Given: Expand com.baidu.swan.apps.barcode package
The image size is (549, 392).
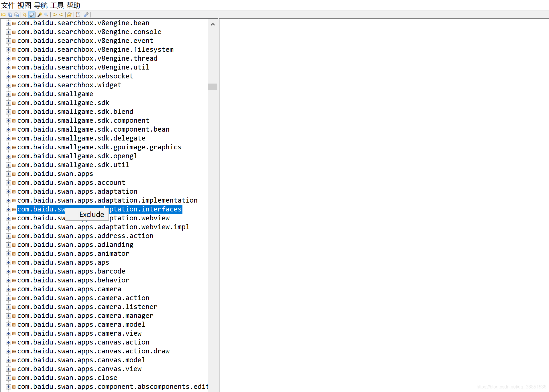Looking at the screenshot, I should coord(9,272).
